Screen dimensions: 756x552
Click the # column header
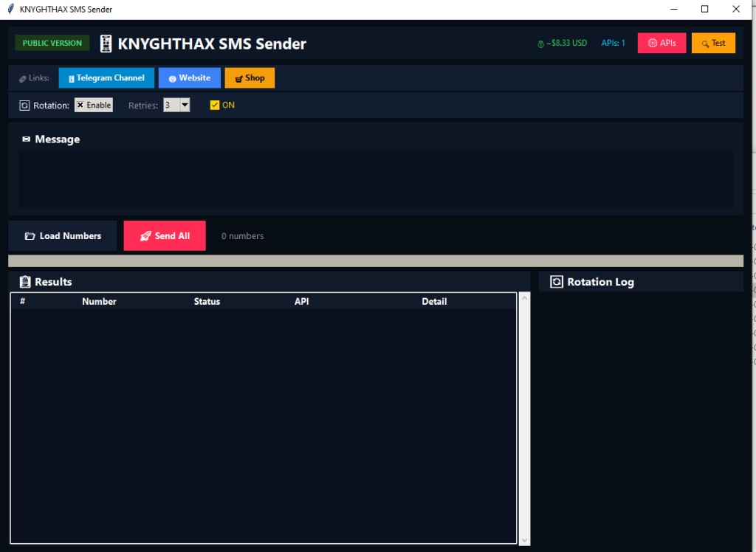coord(22,301)
